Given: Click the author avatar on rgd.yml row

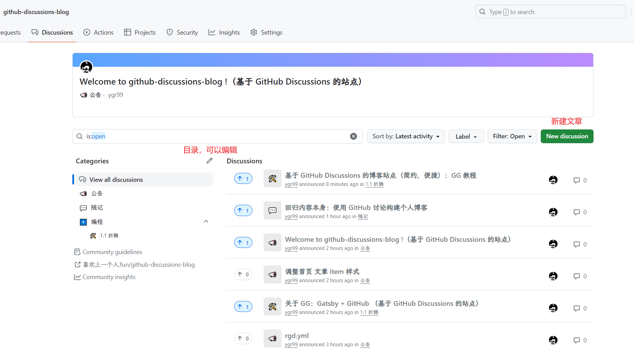Looking at the screenshot, I should [553, 340].
